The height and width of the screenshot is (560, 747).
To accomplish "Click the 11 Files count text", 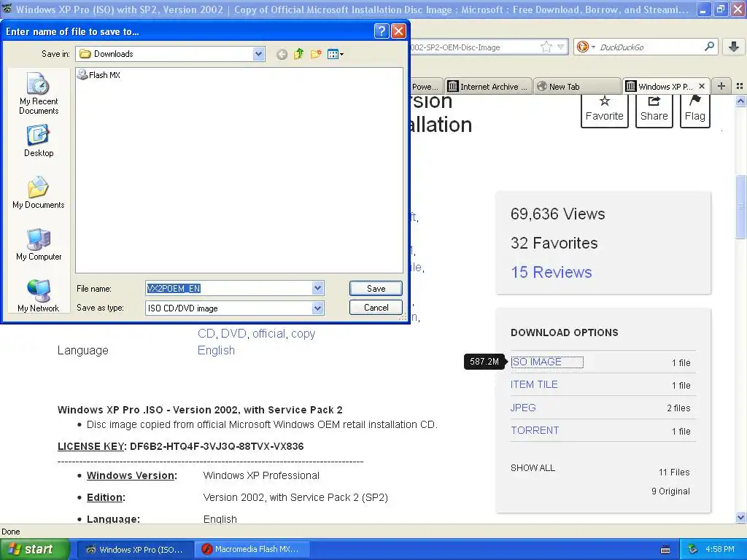I will [674, 472].
